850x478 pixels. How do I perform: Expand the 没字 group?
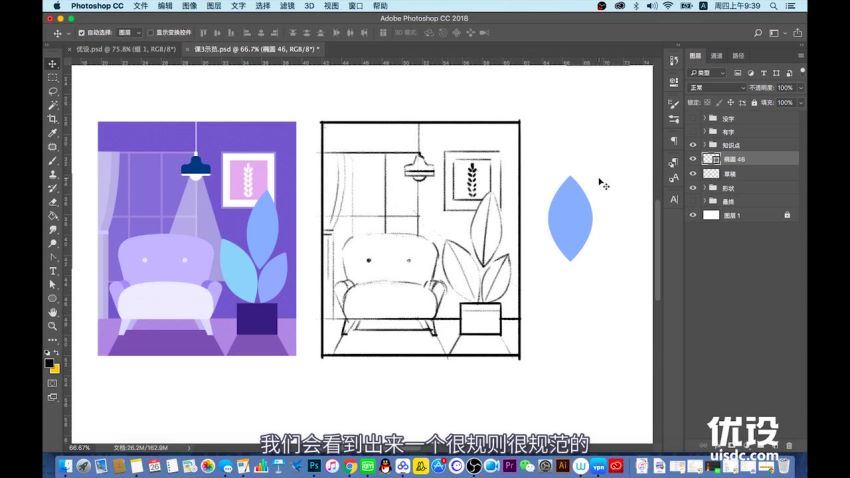click(705, 118)
